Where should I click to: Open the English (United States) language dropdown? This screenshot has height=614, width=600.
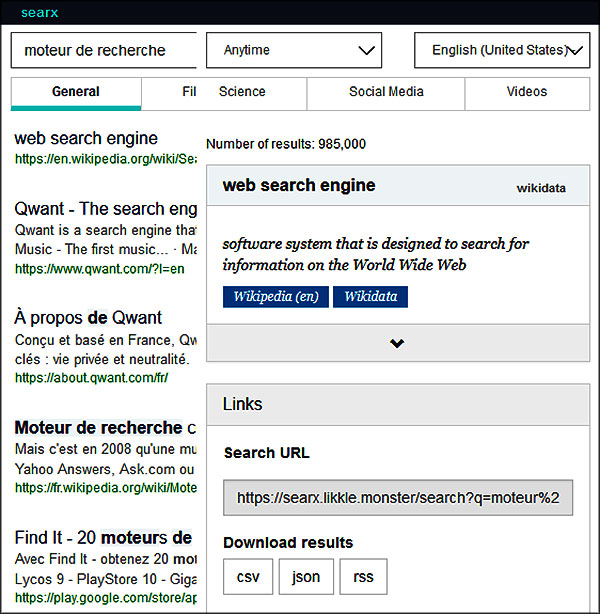(x=502, y=50)
